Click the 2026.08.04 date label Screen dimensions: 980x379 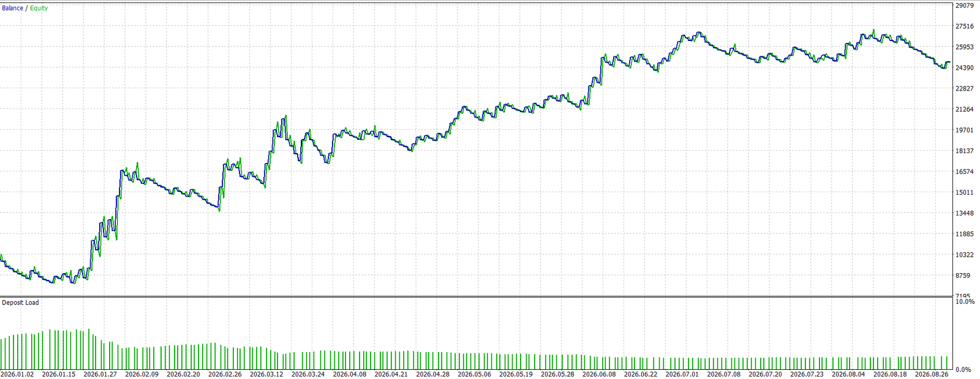(848, 374)
